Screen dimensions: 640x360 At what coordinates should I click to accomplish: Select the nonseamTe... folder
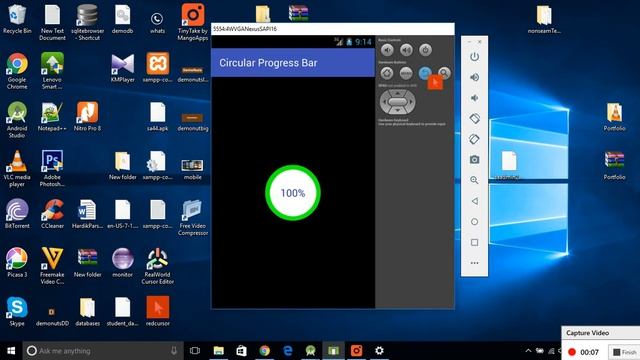544,19
